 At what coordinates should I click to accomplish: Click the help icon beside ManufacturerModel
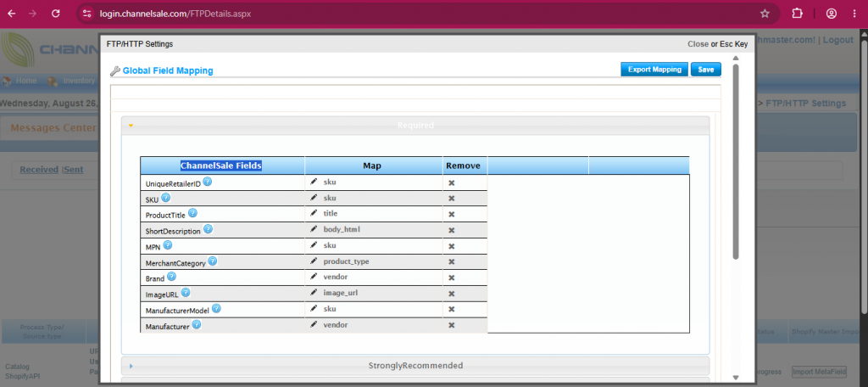point(216,308)
